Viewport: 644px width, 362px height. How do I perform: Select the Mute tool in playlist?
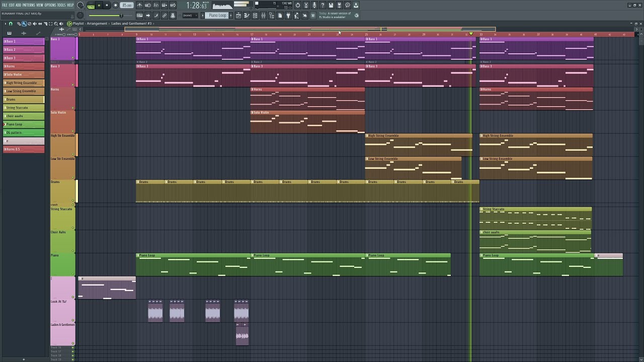coord(35,24)
